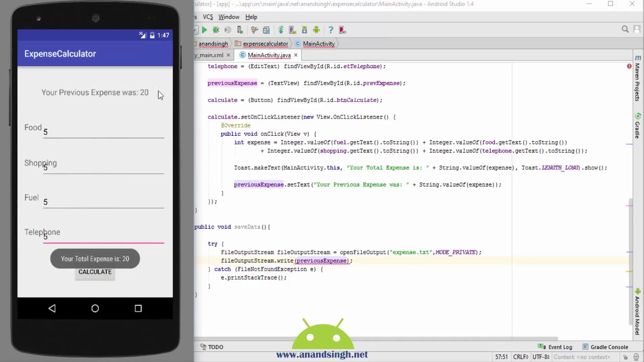The image size is (644, 362).
Task: Open the Help menu
Action: coord(251,17)
